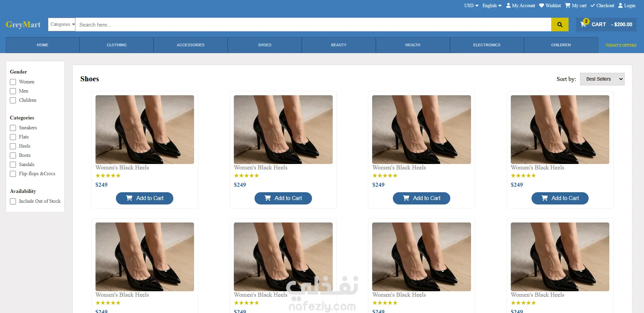Add first top-row product to cart
This screenshot has height=313, width=644.
[x=144, y=198]
